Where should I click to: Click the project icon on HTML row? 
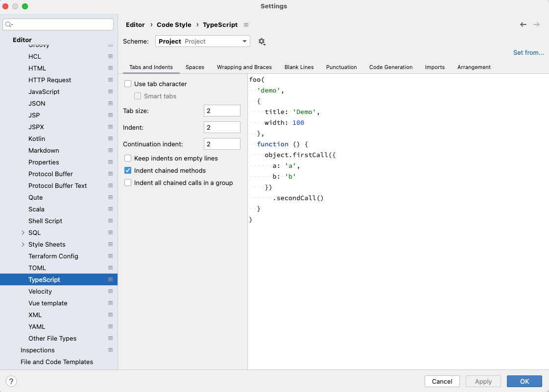(110, 68)
